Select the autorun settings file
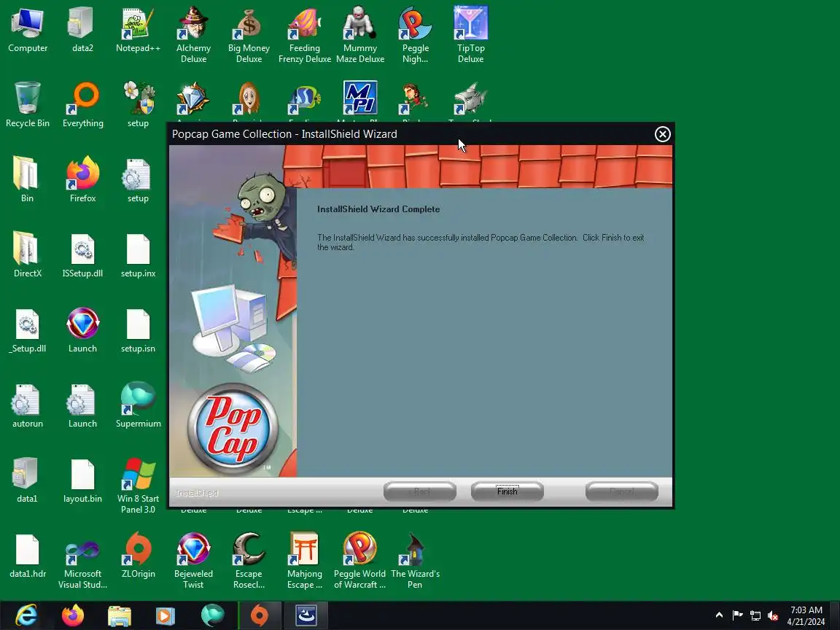840x630 pixels. coord(27,405)
